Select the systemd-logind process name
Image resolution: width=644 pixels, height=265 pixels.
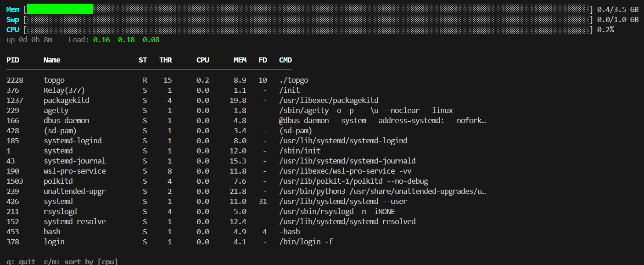(x=73, y=141)
